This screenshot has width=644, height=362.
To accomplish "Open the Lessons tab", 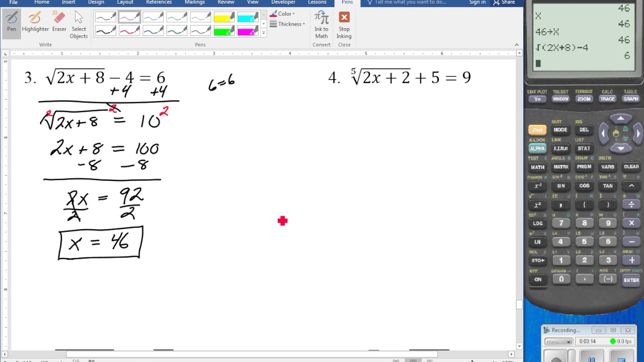I will tap(317, 3).
